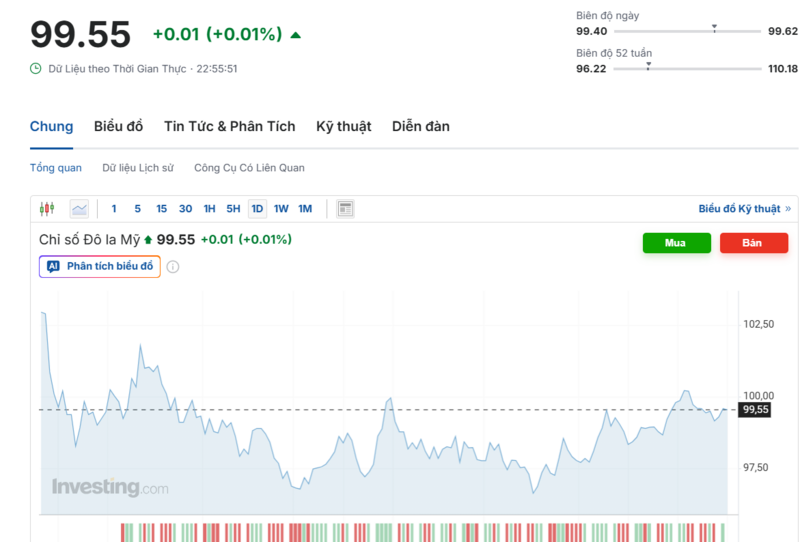Select the 1D chart interval
The image size is (800, 542).
click(x=257, y=209)
